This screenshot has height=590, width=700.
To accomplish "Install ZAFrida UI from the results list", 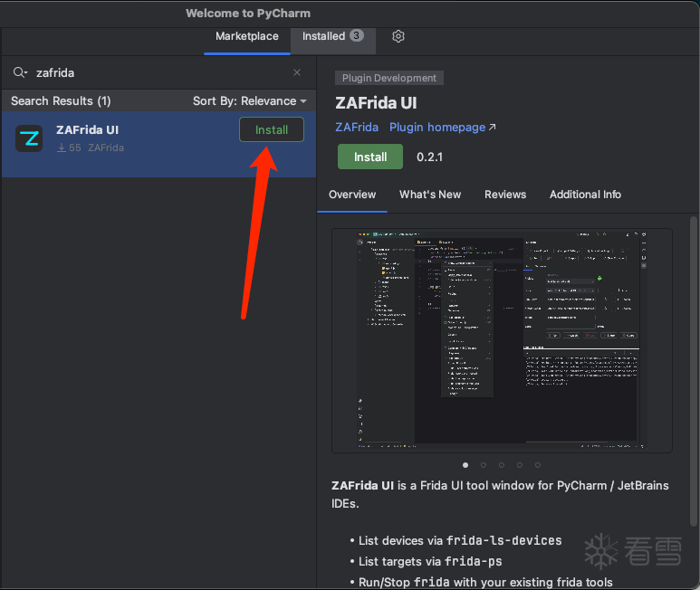I will coord(271,129).
